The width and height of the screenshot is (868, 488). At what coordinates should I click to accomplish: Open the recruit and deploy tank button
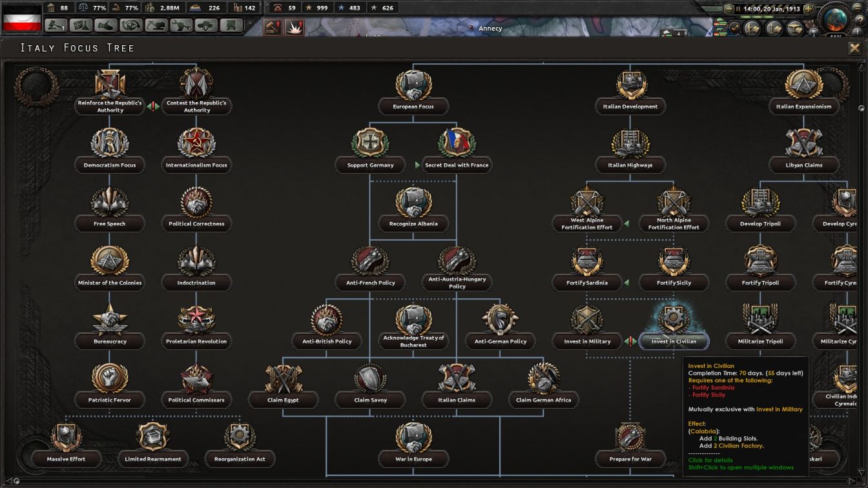point(207,25)
